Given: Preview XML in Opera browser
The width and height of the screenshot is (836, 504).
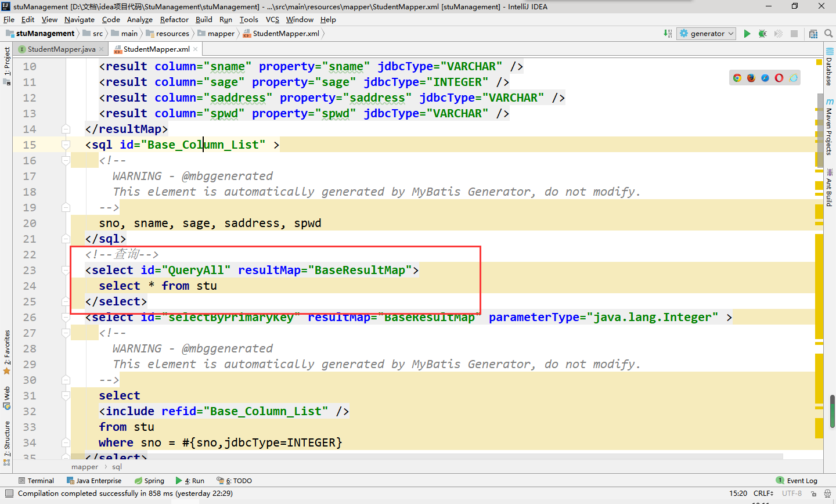Looking at the screenshot, I should [779, 78].
